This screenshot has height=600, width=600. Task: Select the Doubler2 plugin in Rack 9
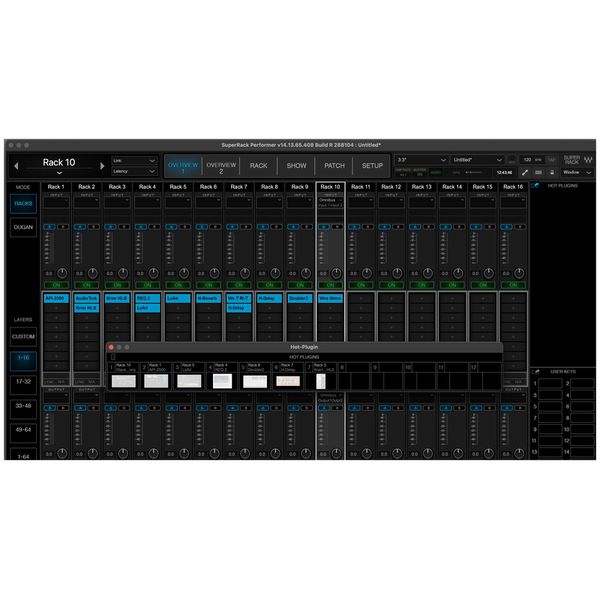(x=300, y=298)
